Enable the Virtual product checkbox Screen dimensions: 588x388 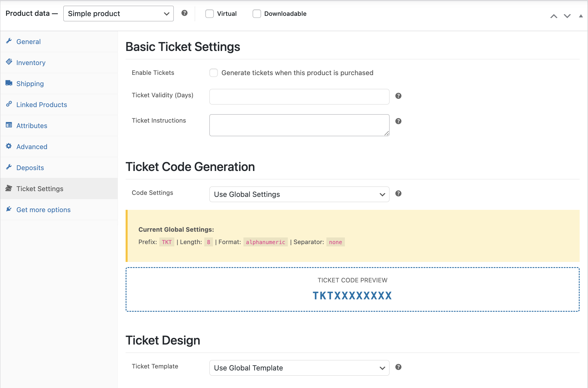point(209,14)
